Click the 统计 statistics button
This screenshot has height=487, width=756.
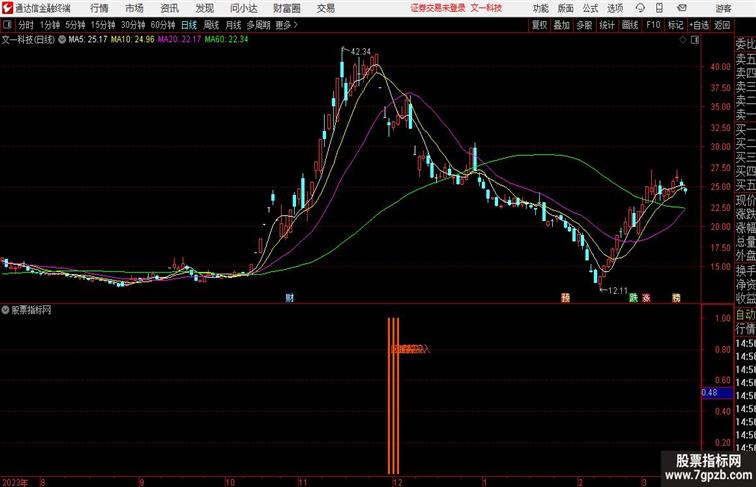pyautogui.click(x=607, y=25)
